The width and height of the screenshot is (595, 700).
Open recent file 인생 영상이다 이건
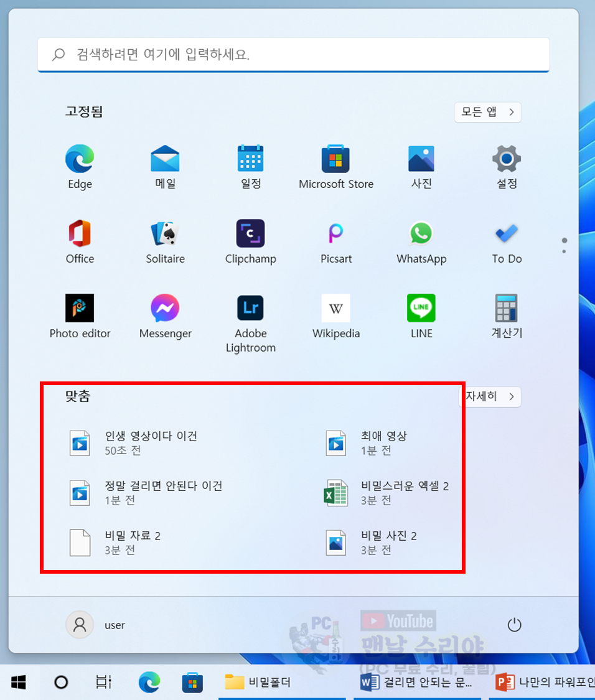coord(134,443)
